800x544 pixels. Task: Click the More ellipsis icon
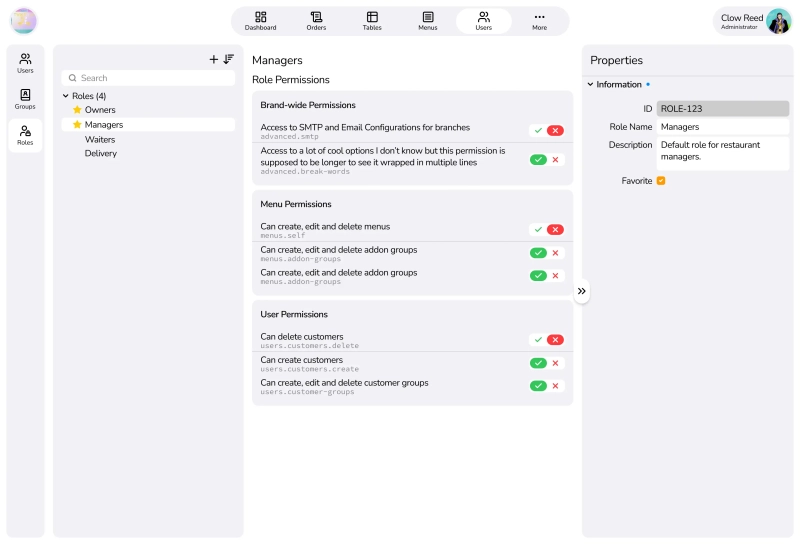[540, 17]
